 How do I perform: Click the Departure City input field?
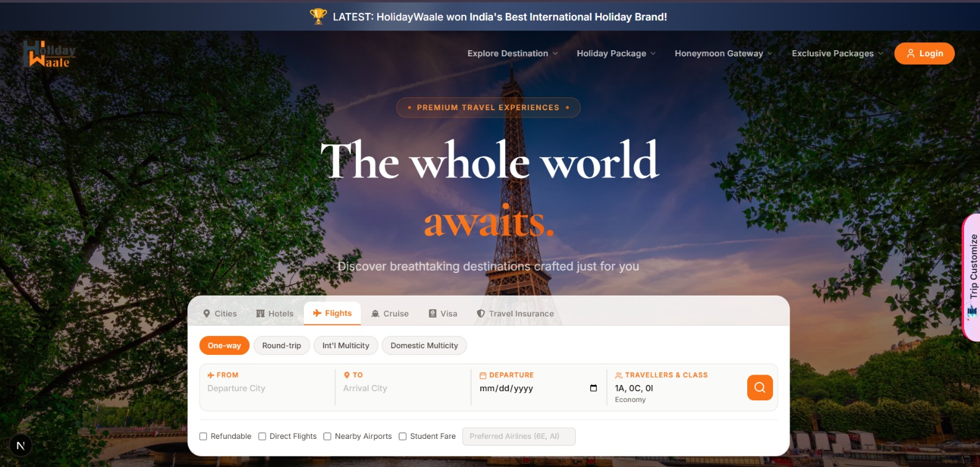(268, 389)
